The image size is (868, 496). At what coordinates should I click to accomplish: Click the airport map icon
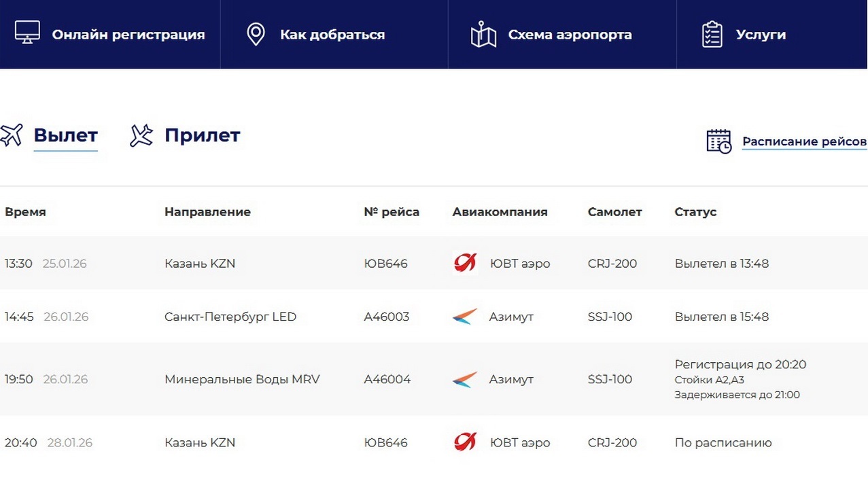(x=483, y=35)
